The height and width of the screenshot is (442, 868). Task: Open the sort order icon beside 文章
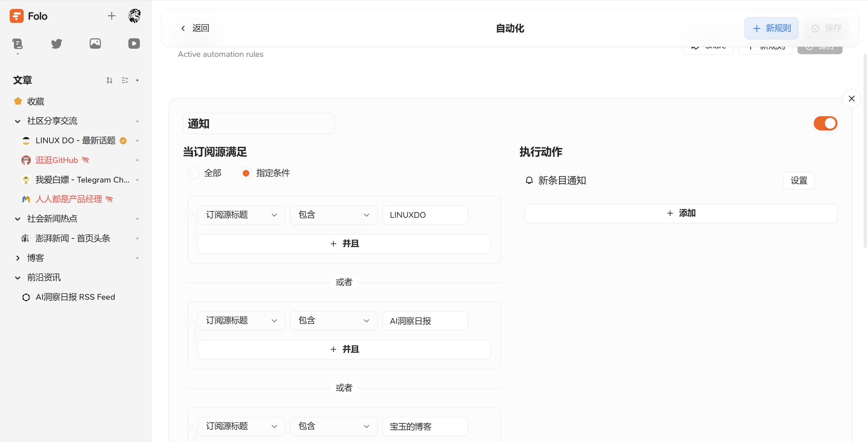[110, 80]
